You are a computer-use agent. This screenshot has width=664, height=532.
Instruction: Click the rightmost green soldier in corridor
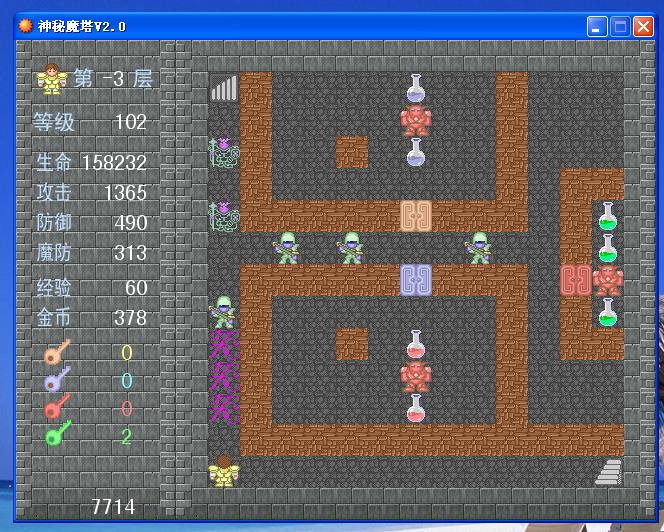[479, 248]
